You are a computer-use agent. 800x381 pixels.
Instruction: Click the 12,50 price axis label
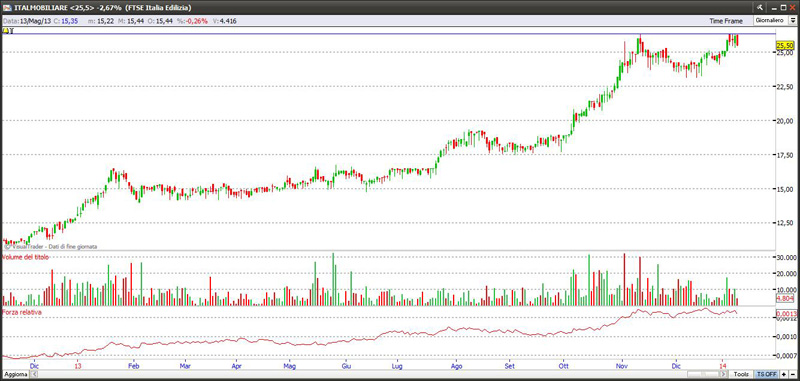pyautogui.click(x=785, y=223)
